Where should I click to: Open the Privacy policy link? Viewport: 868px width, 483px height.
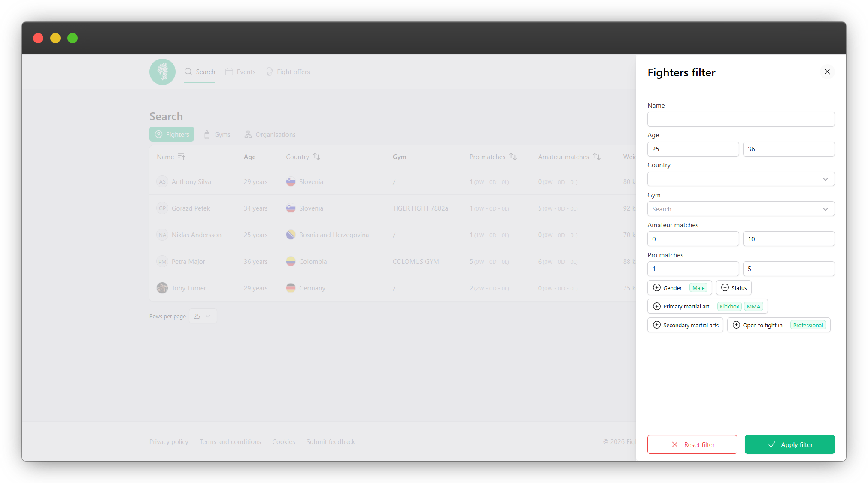(x=169, y=442)
